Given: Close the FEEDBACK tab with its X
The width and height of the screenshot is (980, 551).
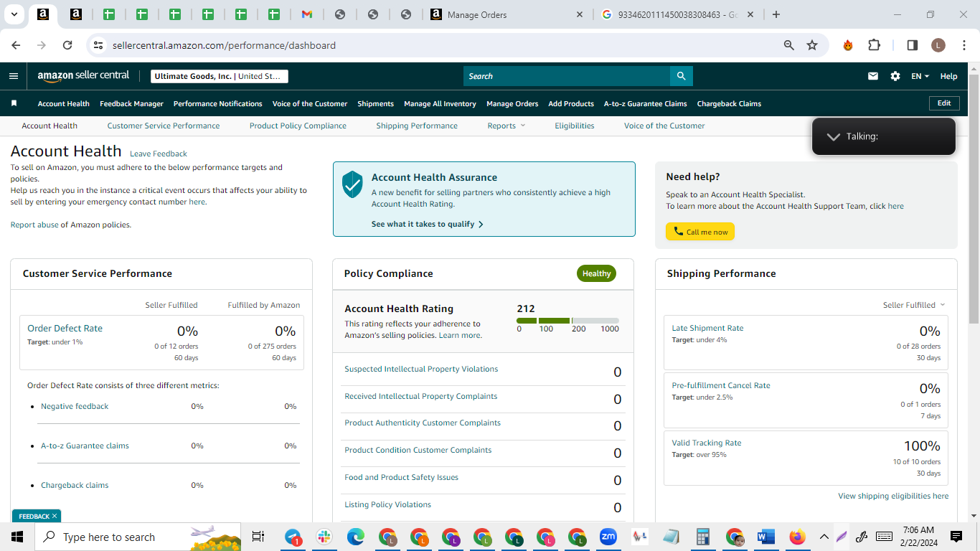Looking at the screenshot, I should pyautogui.click(x=55, y=516).
